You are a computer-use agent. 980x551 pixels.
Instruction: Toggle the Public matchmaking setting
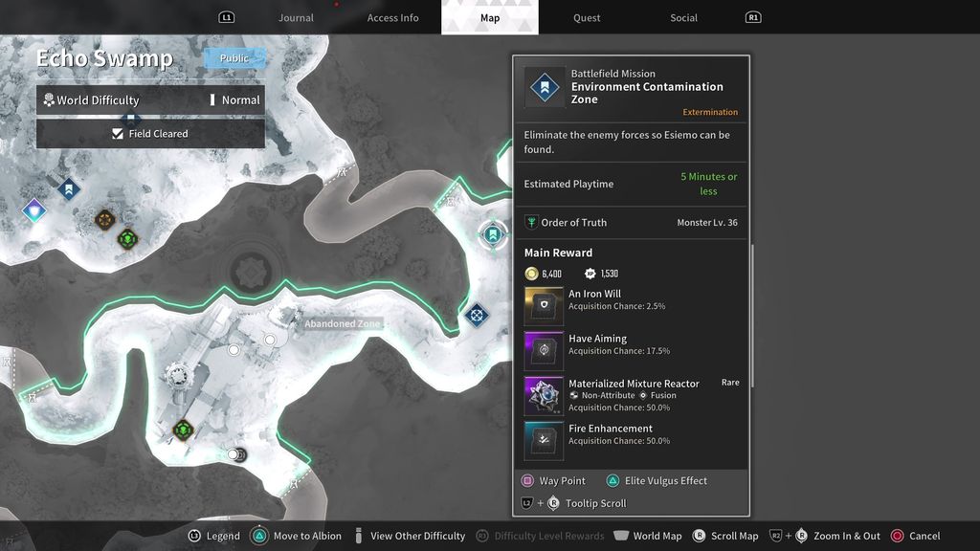pos(233,57)
